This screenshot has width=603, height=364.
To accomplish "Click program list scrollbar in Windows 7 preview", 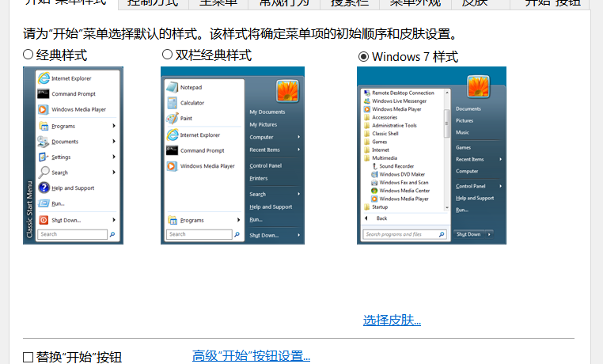I will tap(447, 150).
